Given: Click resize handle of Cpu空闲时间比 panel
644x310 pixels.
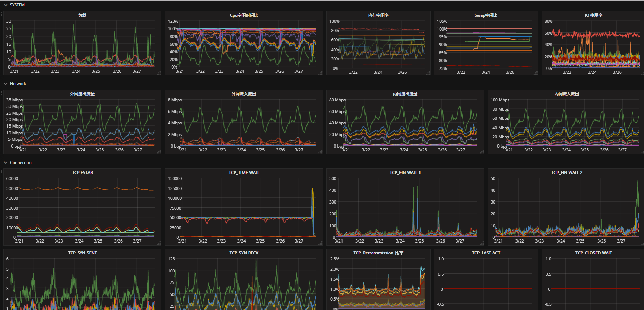Looking at the screenshot, I should 320,73.
